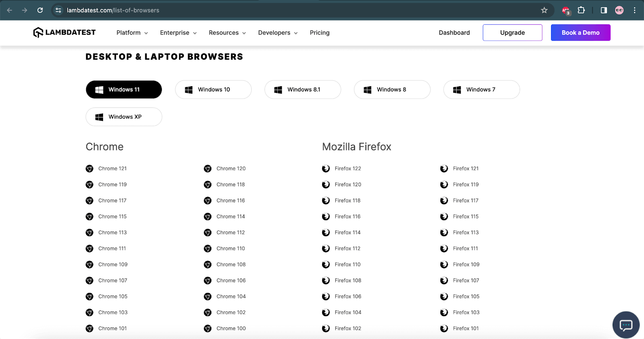Select the Windows 10 tab
The width and height of the screenshot is (644, 339).
213,89
